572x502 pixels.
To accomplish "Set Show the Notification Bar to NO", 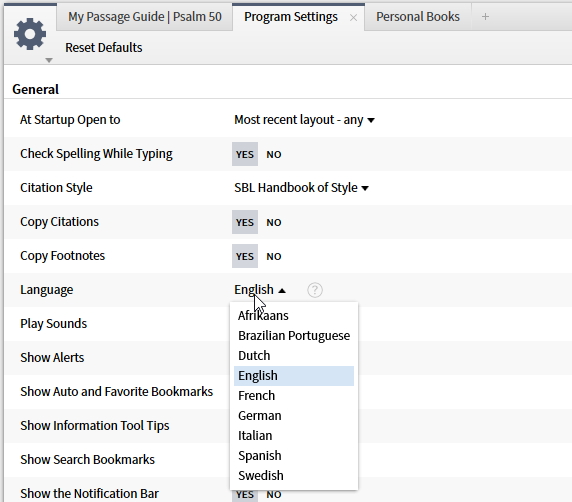I will pyautogui.click(x=274, y=494).
